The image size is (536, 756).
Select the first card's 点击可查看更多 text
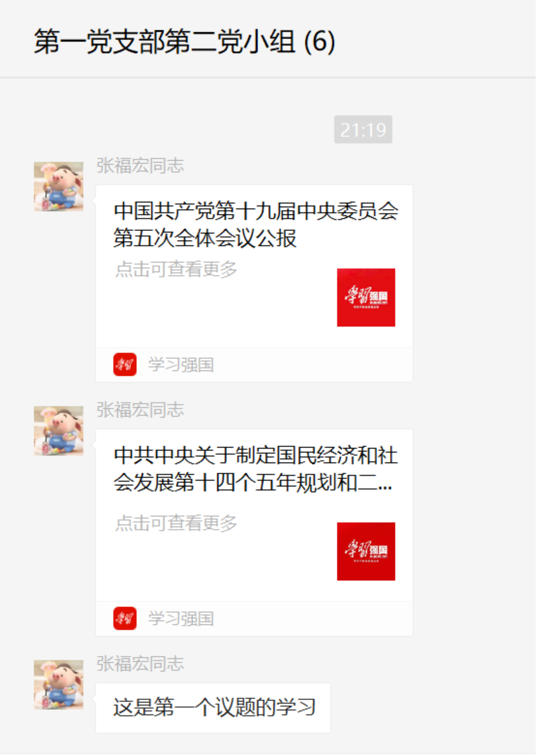coord(176,269)
